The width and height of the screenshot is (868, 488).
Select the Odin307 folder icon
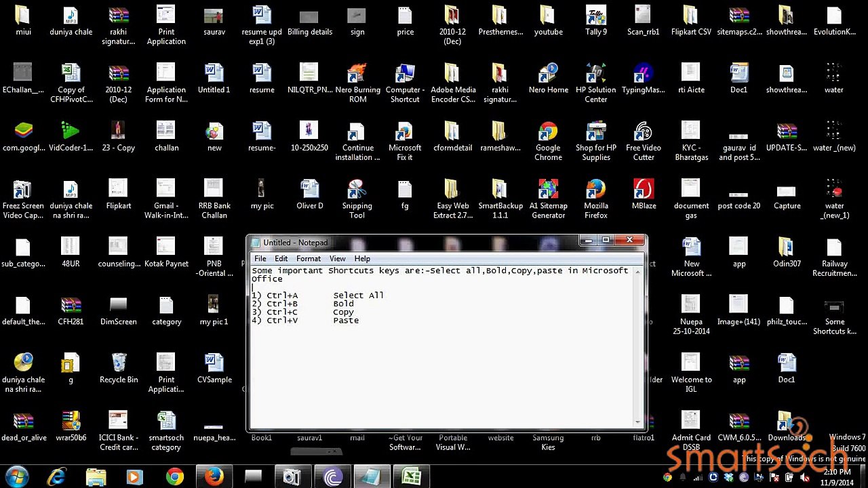pyautogui.click(x=787, y=252)
